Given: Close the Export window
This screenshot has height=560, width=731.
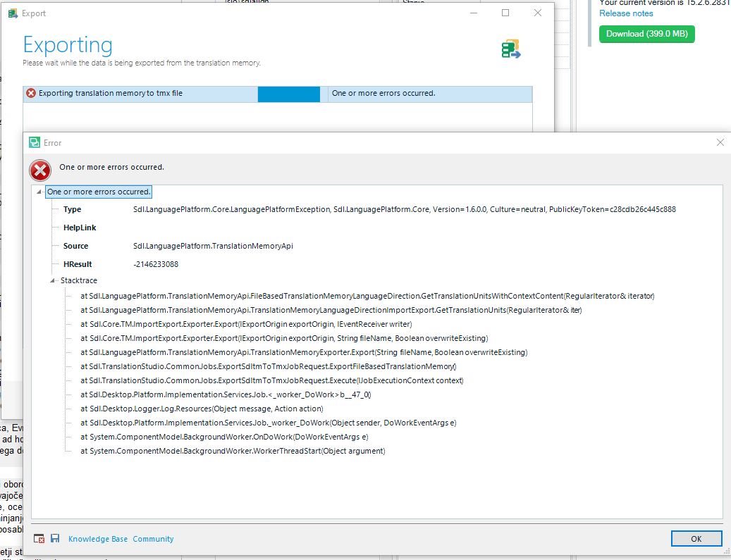Looking at the screenshot, I should click(x=538, y=13).
